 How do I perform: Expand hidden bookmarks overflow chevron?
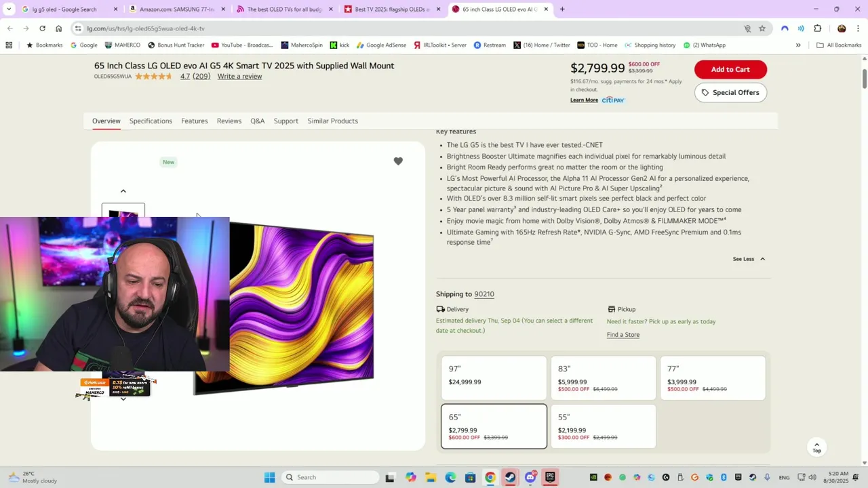coord(798,45)
